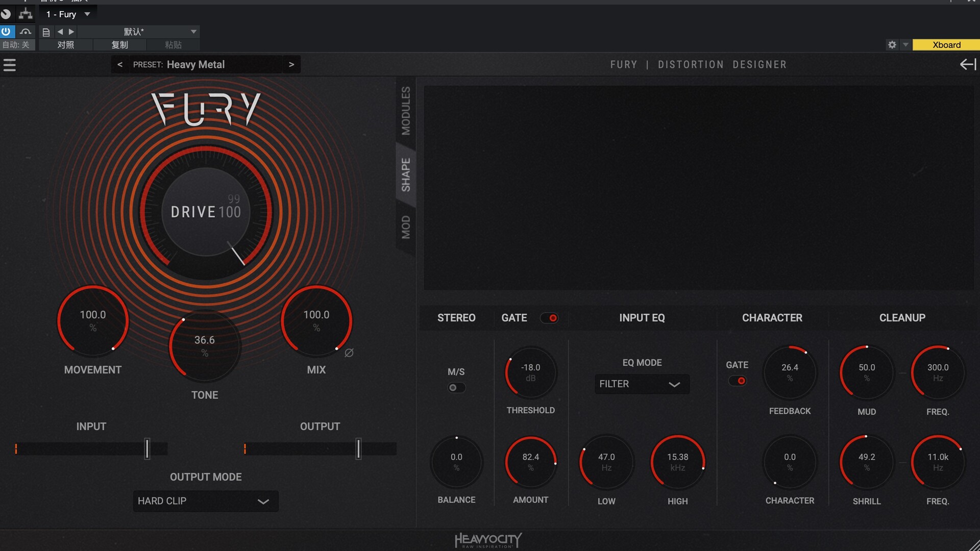
Task: Toggle the Character Gate switch
Action: 738,381
